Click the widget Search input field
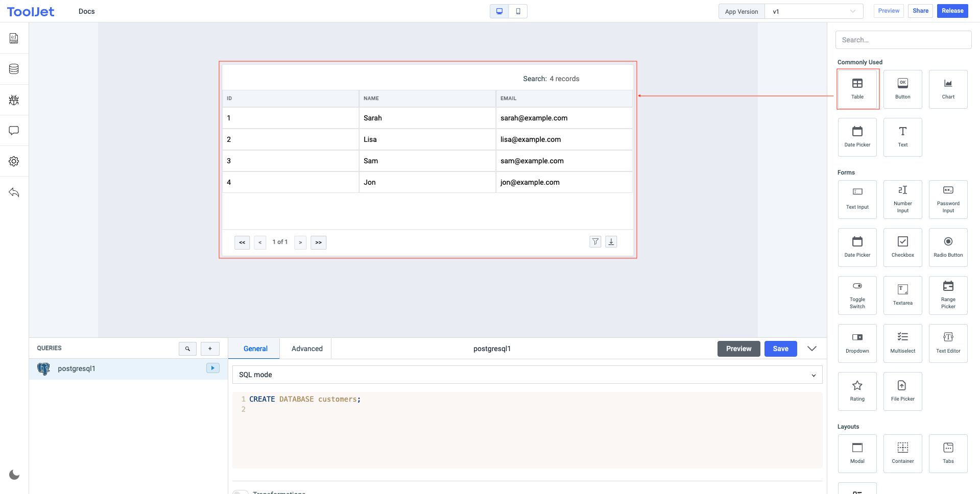980x494 pixels. coord(903,40)
